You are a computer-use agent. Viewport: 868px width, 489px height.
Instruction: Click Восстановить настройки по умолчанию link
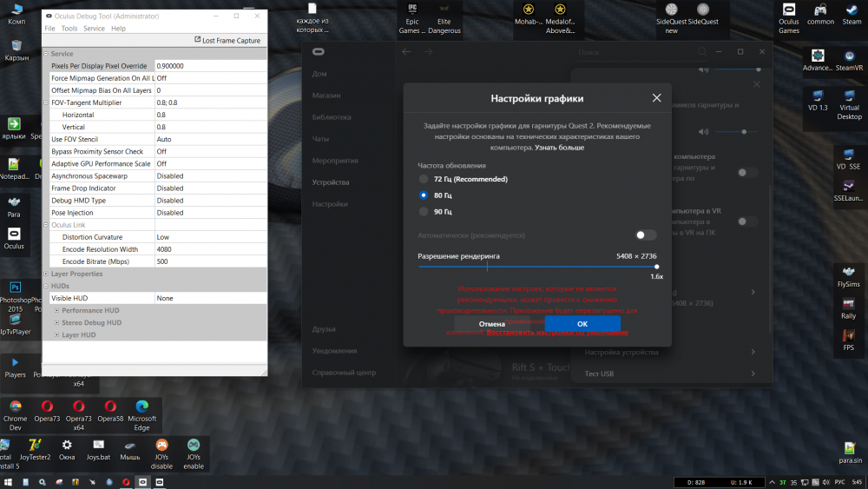click(557, 333)
